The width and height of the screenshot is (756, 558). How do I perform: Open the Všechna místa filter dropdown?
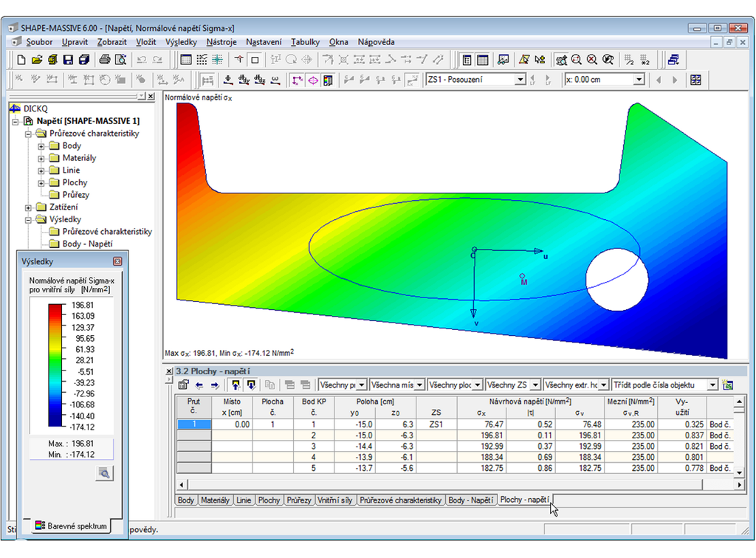pyautogui.click(x=419, y=385)
